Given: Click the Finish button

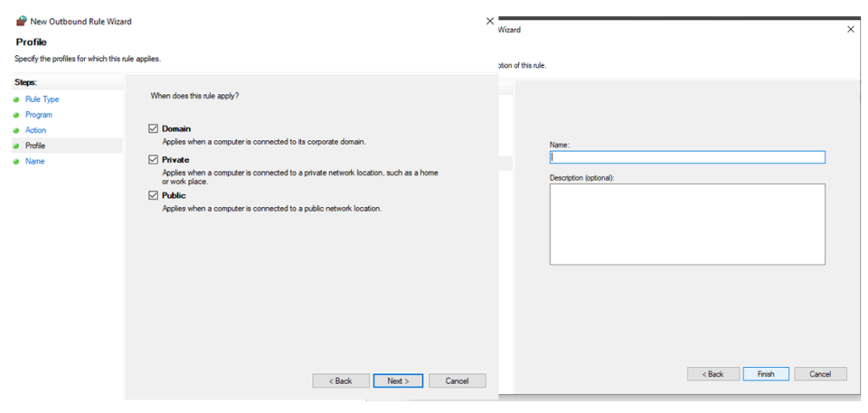Looking at the screenshot, I should 765,374.
